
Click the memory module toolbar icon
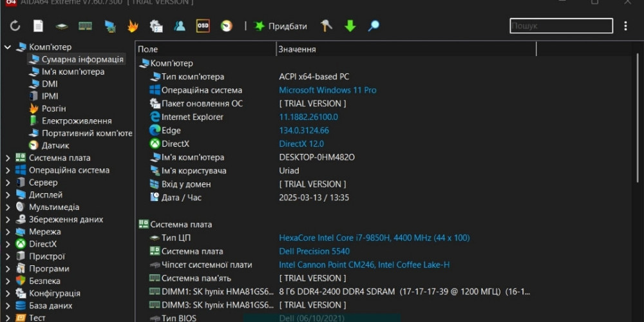tap(85, 26)
